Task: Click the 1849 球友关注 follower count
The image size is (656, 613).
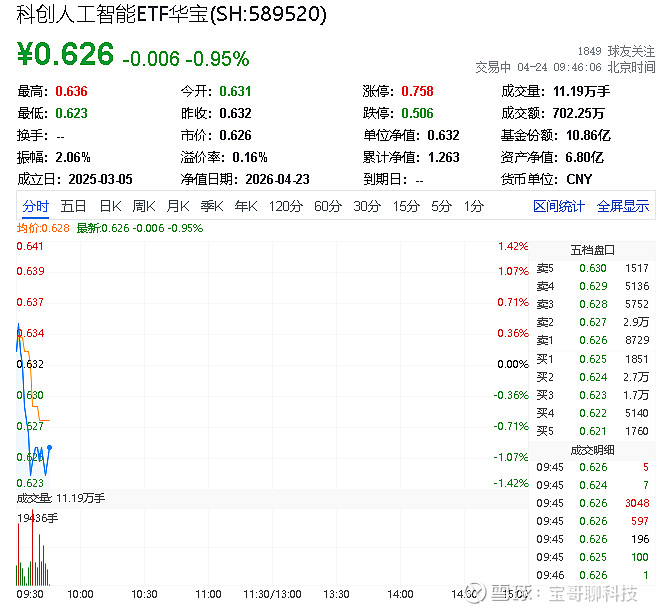Action: pyautogui.click(x=616, y=51)
